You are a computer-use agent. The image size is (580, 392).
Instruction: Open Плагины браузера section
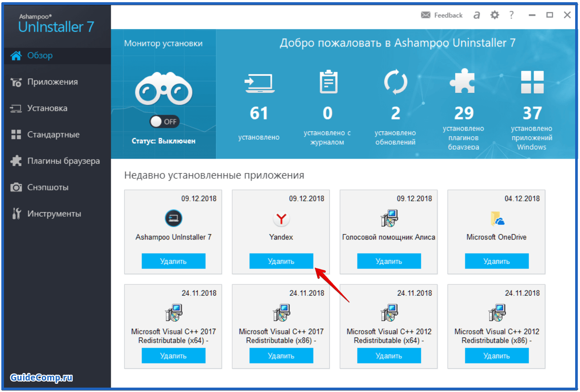[57, 161]
